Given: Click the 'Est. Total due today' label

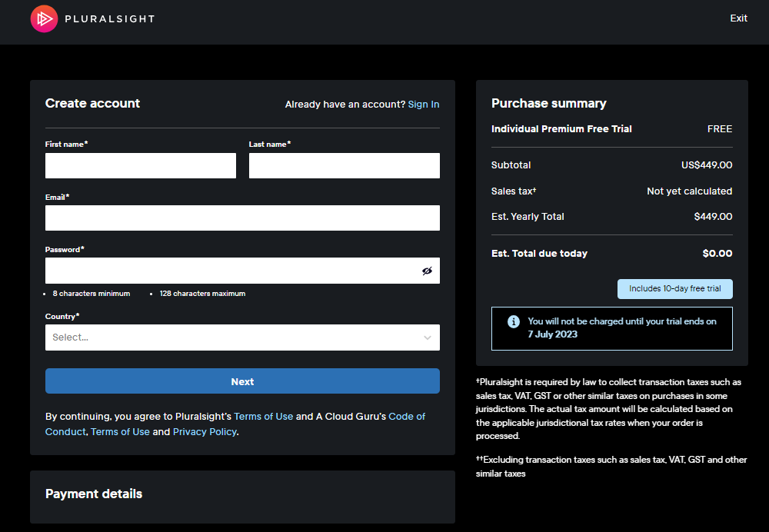Looking at the screenshot, I should (x=539, y=254).
